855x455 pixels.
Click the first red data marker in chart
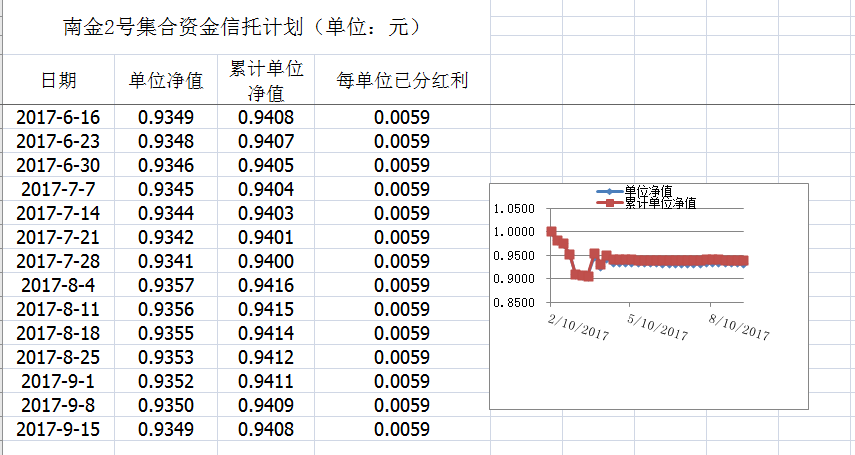coord(552,232)
